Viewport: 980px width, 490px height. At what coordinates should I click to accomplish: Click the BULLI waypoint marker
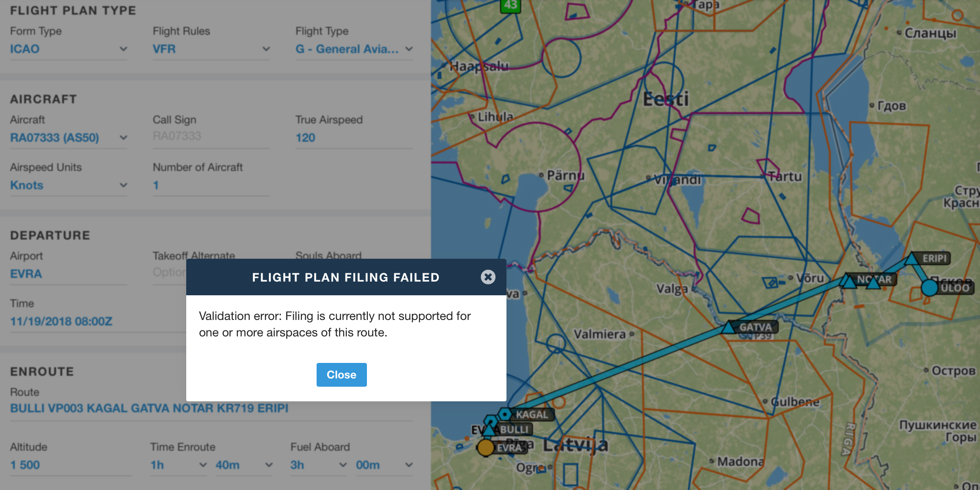pos(490,429)
